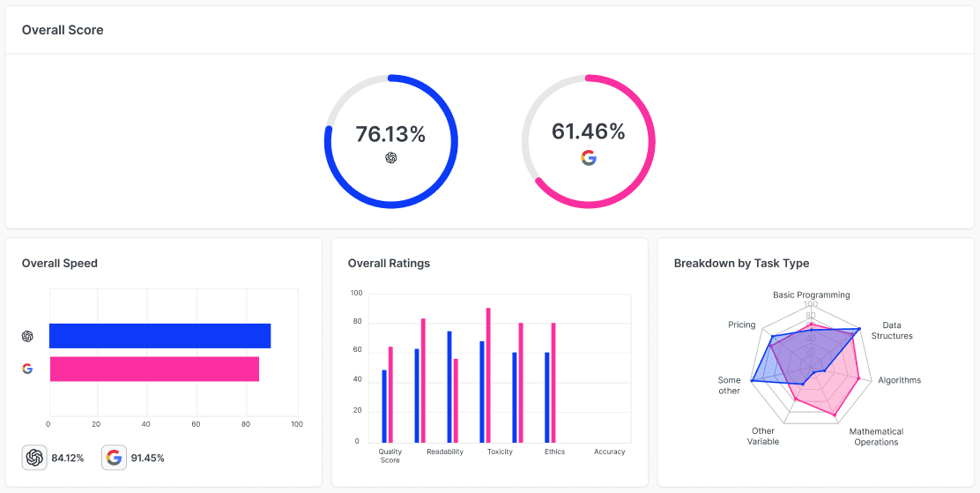The height and width of the screenshot is (493, 980).
Task: Click the Google logo under 61.46%
Action: coord(589,158)
